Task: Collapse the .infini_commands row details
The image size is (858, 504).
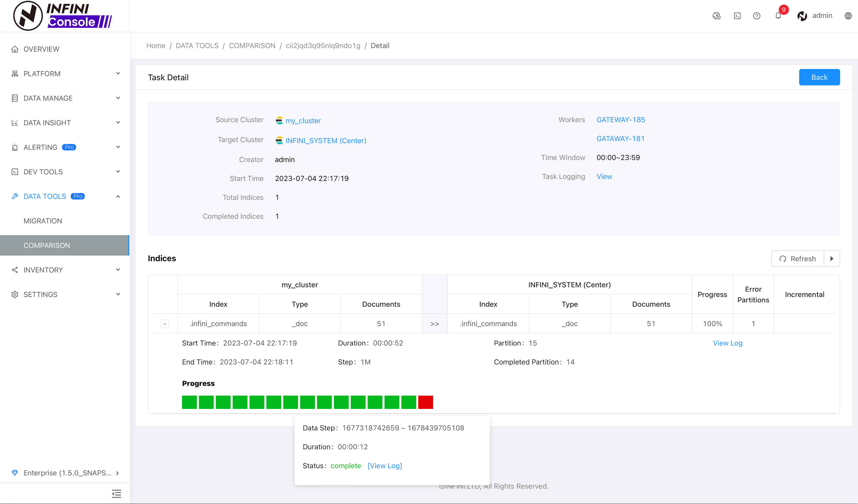Action: [165, 324]
